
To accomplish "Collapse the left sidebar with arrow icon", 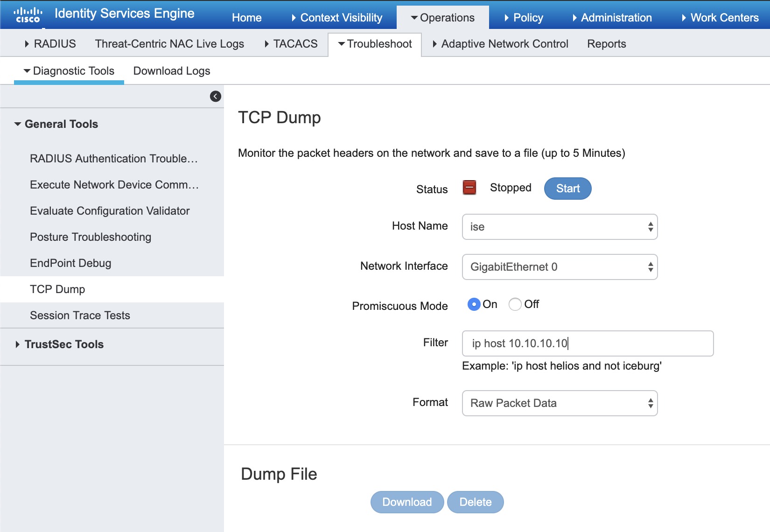I will tap(215, 96).
